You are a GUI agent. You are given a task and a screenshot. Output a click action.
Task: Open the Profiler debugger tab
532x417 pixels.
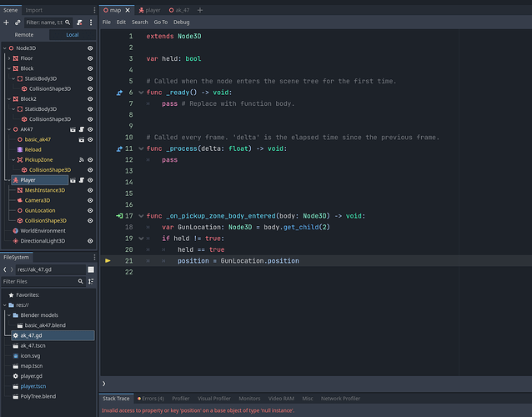tap(180, 399)
